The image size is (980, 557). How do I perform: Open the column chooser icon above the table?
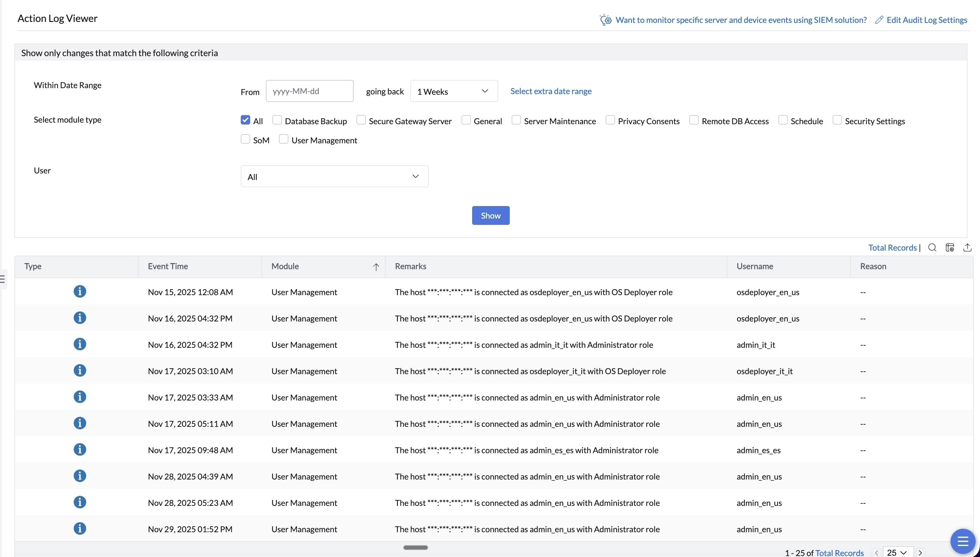(x=950, y=247)
